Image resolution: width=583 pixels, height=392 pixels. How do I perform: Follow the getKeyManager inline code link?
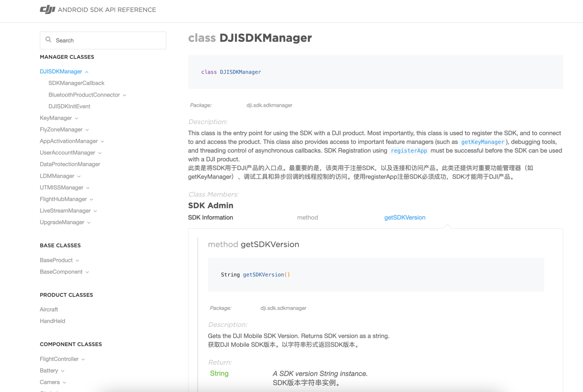point(483,142)
